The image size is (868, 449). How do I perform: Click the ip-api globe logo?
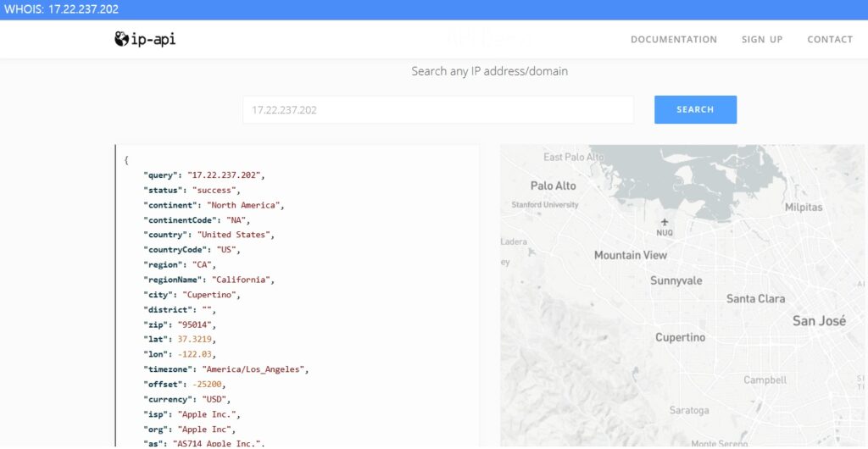pyautogui.click(x=145, y=39)
